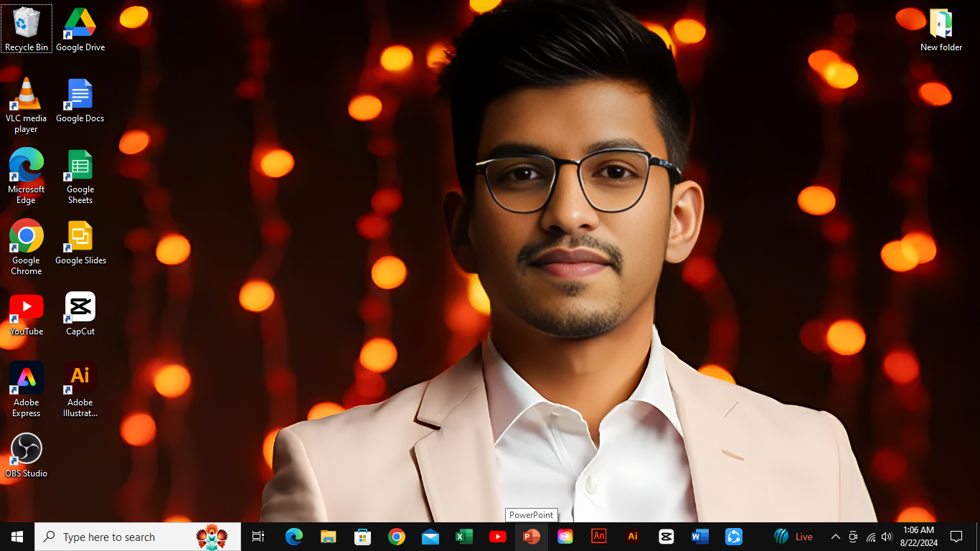Open Excel from the taskbar
This screenshot has width=980, height=551.
pos(464,537)
